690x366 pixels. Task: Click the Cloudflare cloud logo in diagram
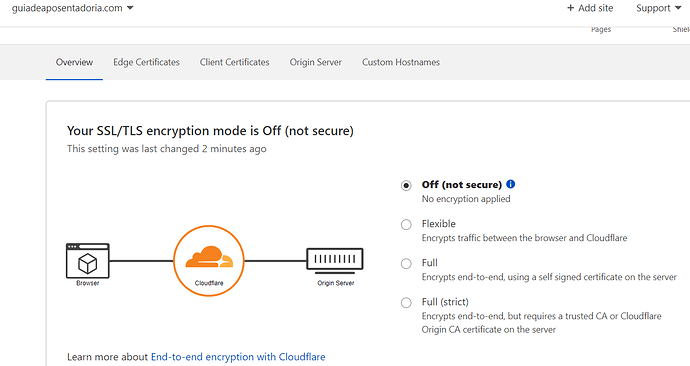pos(209,258)
